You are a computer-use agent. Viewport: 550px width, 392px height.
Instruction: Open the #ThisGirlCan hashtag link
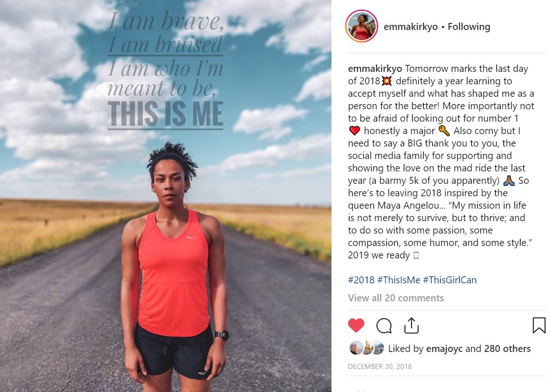[449, 280]
